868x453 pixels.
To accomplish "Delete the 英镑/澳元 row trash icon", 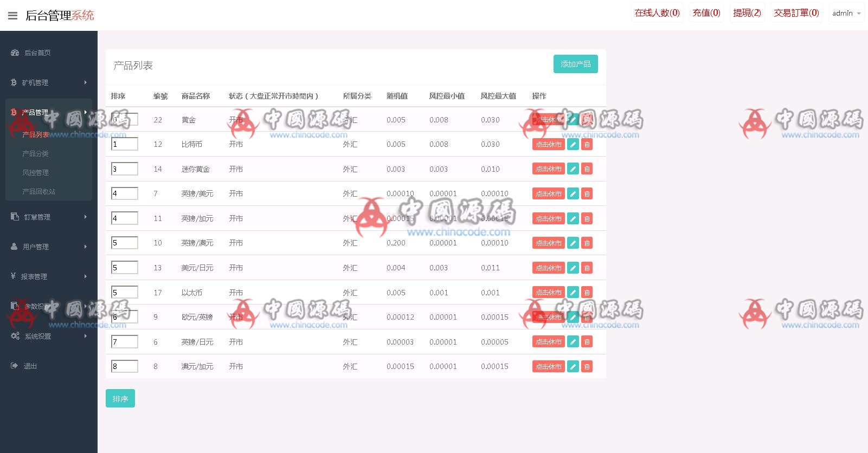I will [587, 243].
